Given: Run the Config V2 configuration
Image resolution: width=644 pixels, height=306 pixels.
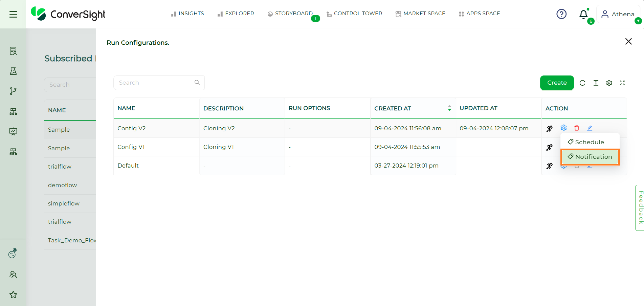Looking at the screenshot, I should coord(550,129).
